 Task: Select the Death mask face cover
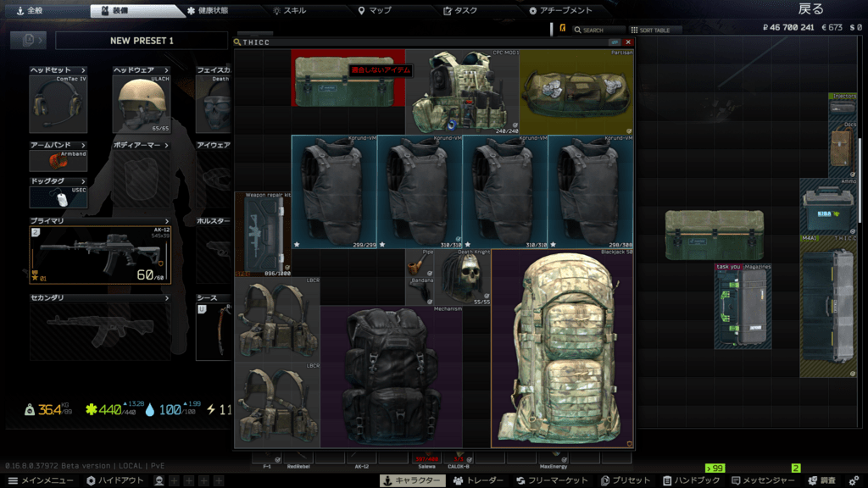pos(213,104)
